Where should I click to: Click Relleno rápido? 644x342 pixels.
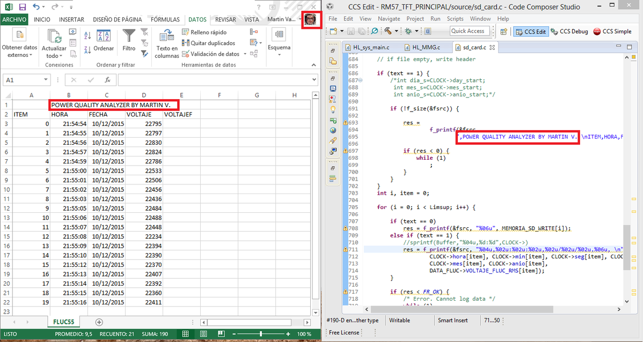204,32
